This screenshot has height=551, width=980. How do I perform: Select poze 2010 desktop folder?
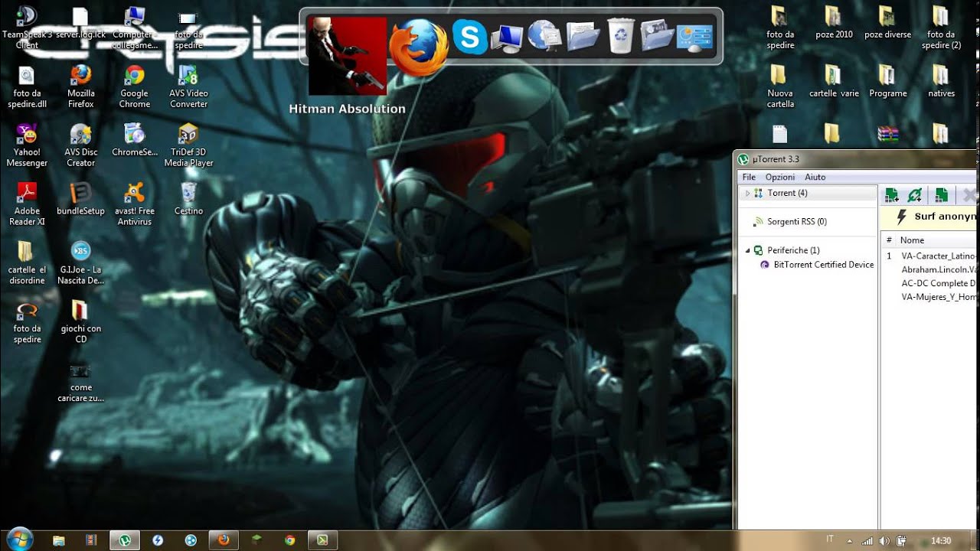pos(834,23)
